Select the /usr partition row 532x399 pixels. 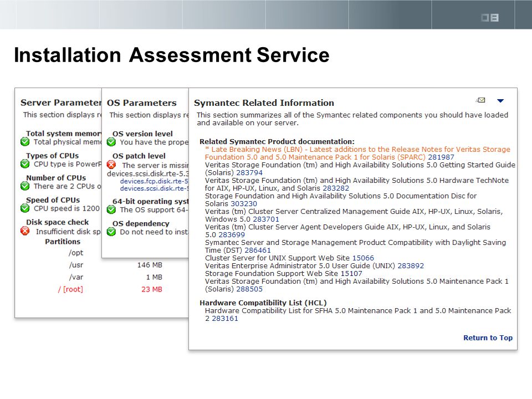click(76, 265)
